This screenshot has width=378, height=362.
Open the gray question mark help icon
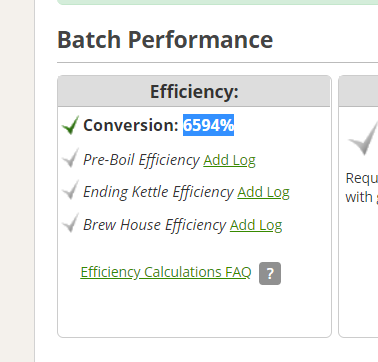pos(270,273)
